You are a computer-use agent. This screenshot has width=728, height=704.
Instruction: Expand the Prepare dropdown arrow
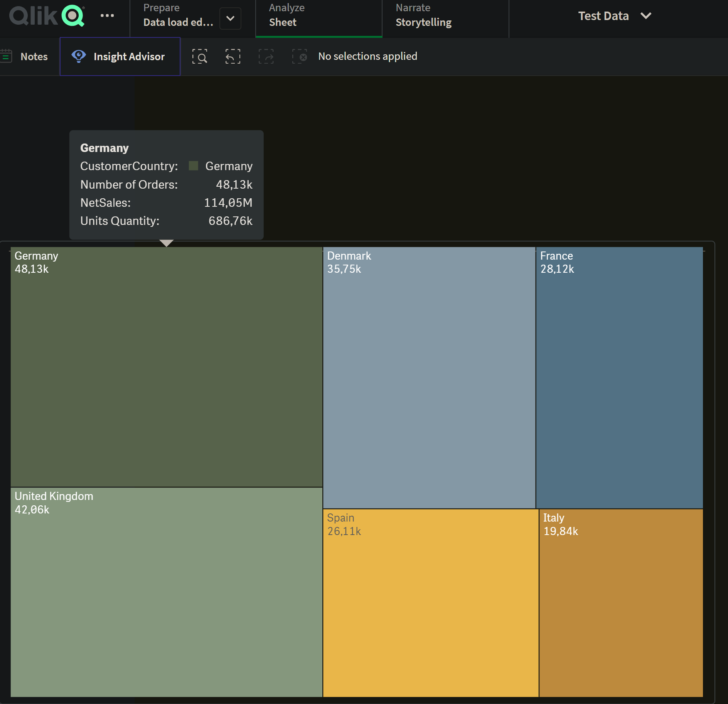[x=230, y=19]
